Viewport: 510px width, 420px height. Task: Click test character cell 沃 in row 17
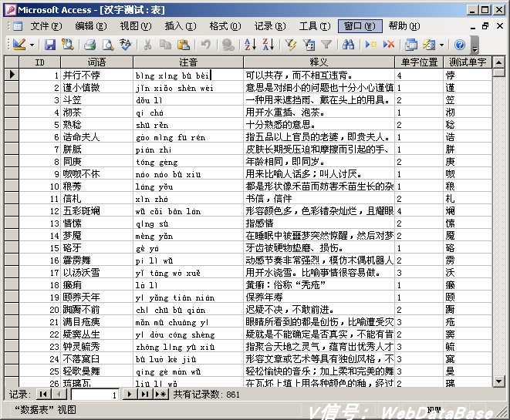pyautogui.click(x=468, y=273)
